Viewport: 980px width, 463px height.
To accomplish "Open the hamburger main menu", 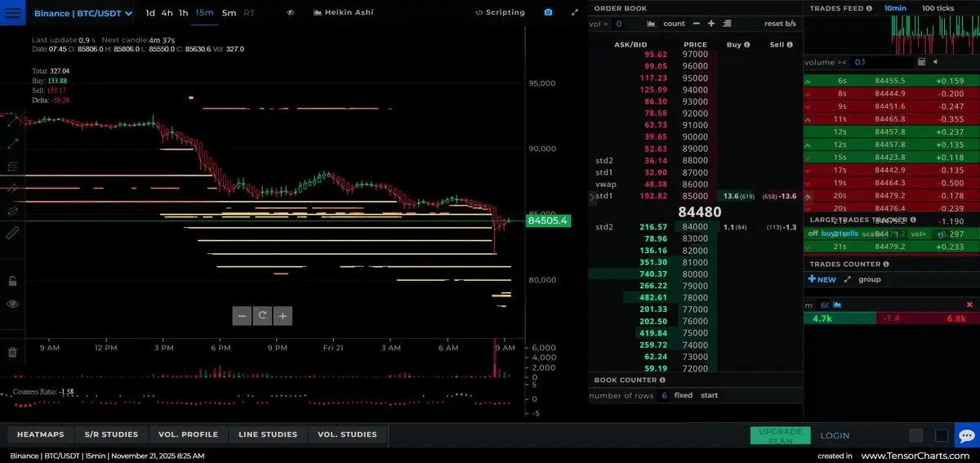I will click(x=13, y=13).
